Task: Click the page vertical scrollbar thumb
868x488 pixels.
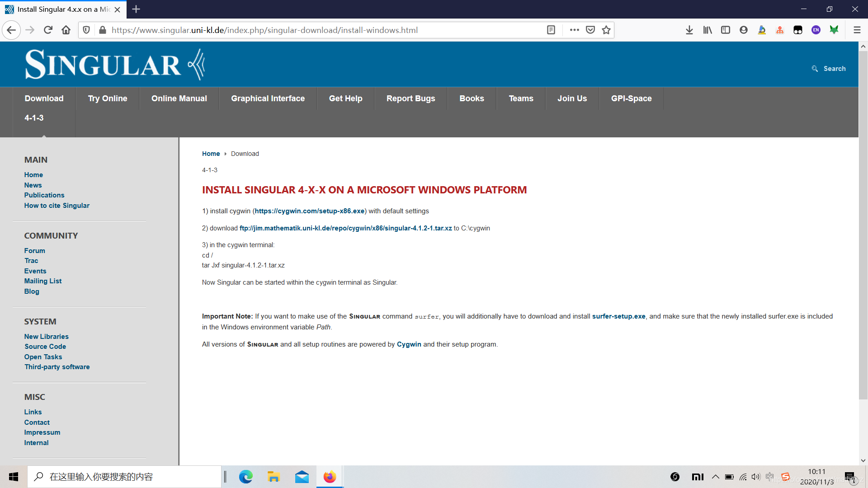Action: [x=863, y=226]
